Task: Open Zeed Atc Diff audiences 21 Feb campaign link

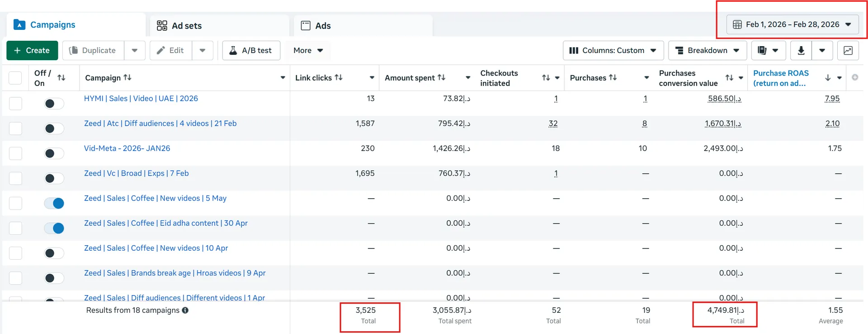Action: (x=160, y=124)
